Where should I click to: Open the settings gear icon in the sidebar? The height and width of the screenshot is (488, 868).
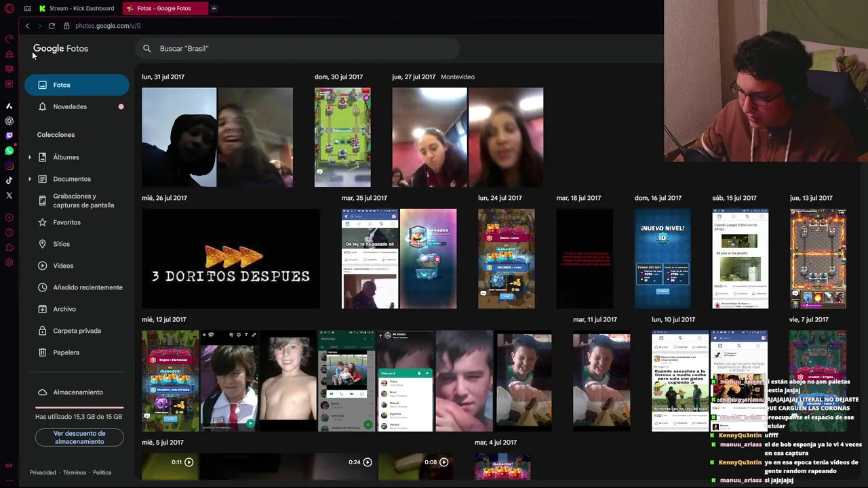point(9,263)
